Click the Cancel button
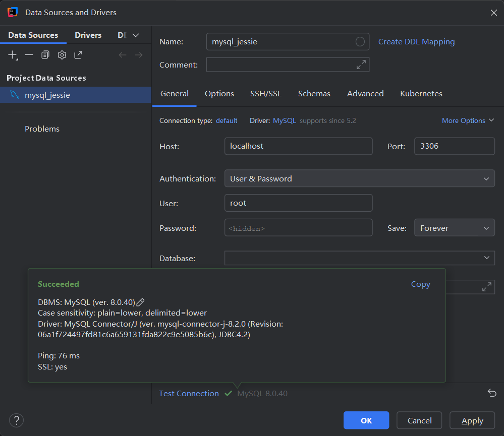 (419, 420)
